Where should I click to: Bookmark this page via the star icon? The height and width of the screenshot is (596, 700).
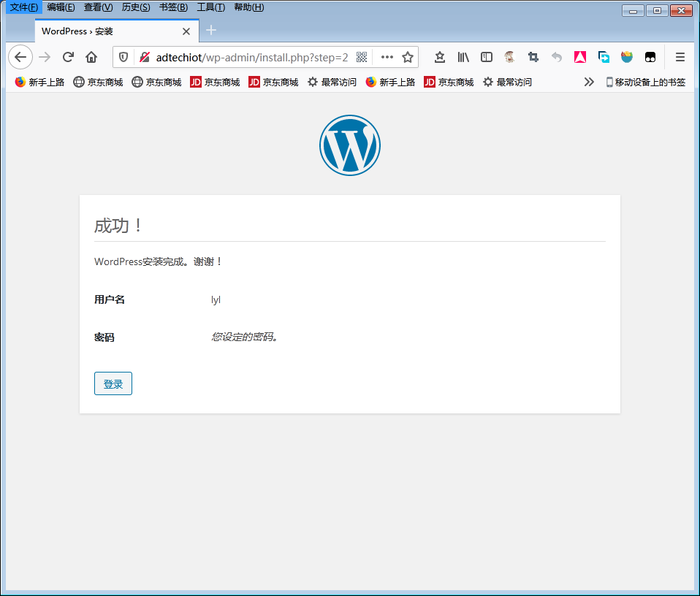coord(408,56)
